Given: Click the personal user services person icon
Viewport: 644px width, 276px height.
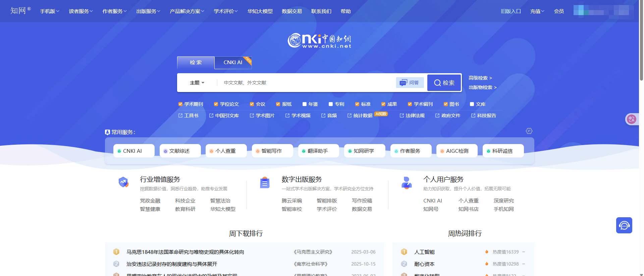Looking at the screenshot, I should pos(407,183).
